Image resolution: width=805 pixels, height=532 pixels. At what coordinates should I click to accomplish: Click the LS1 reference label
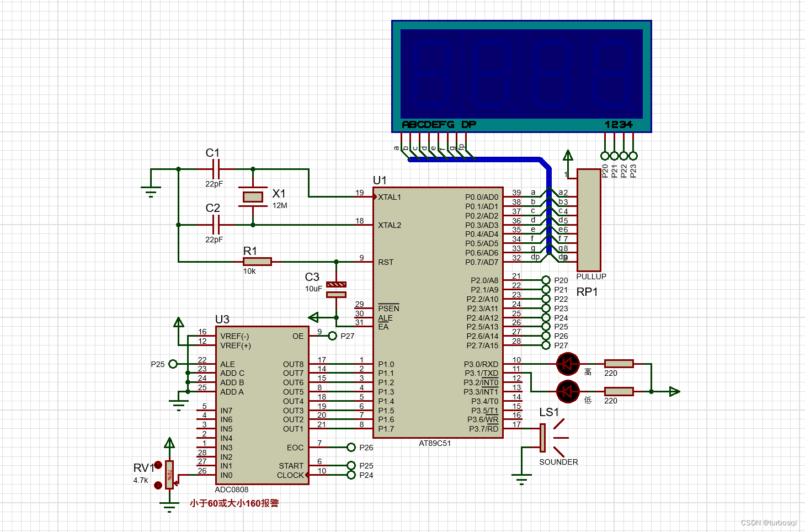pos(549,412)
